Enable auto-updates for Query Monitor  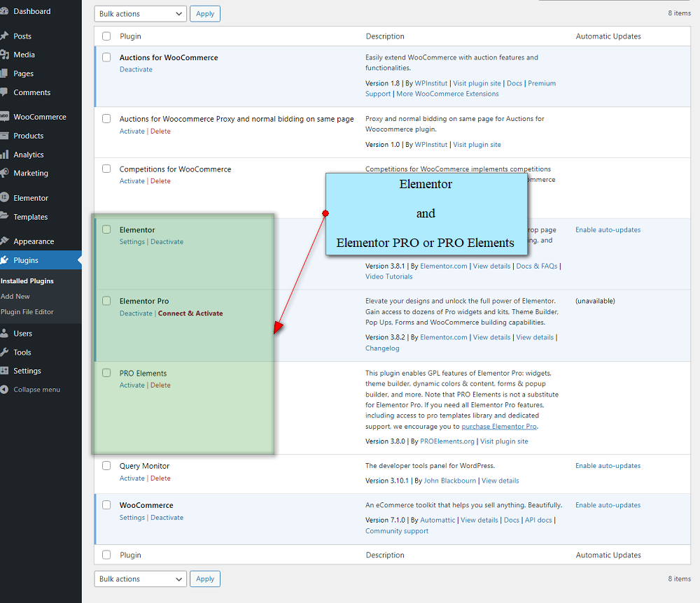pos(608,466)
